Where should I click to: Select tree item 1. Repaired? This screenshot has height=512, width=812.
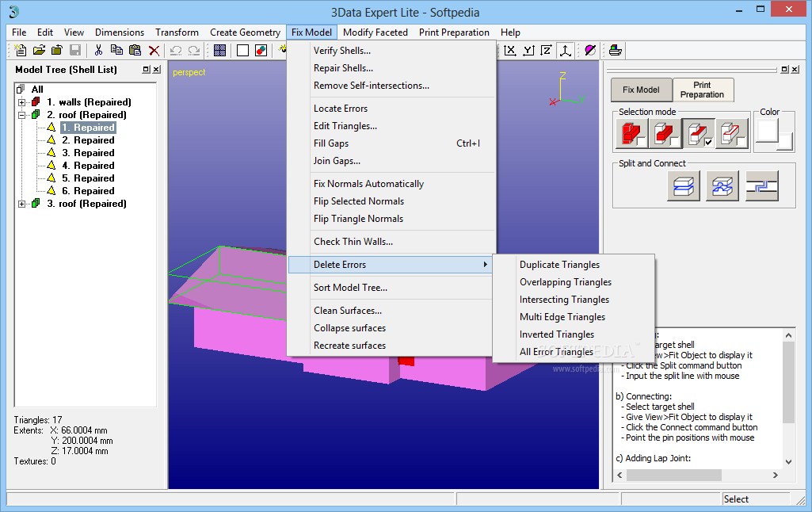point(88,128)
